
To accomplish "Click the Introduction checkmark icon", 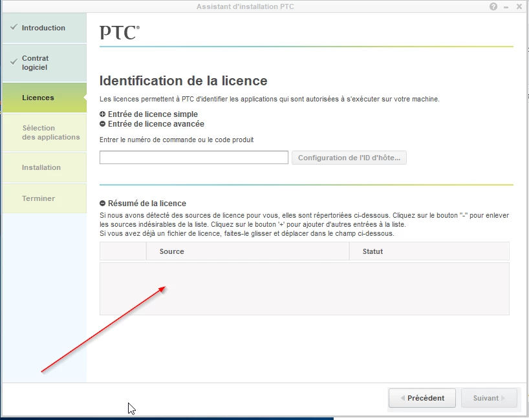I will (14, 27).
